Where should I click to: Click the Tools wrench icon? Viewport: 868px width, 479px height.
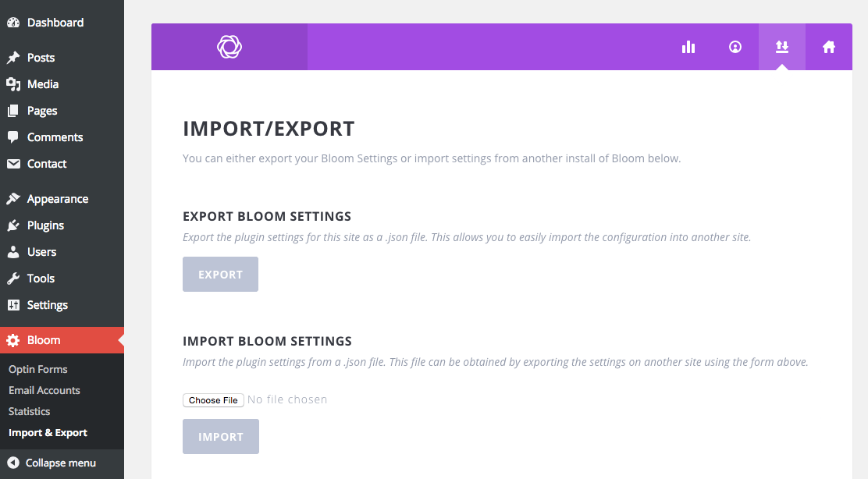click(13, 279)
